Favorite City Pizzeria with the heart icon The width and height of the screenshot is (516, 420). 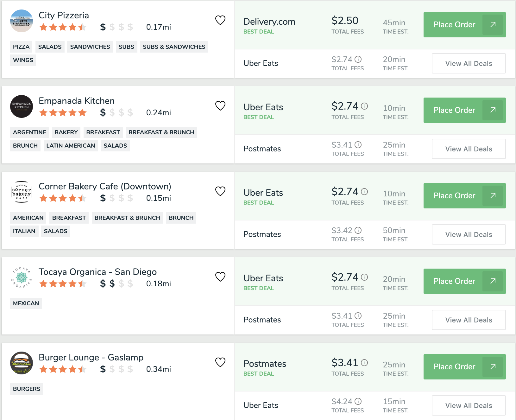point(220,20)
